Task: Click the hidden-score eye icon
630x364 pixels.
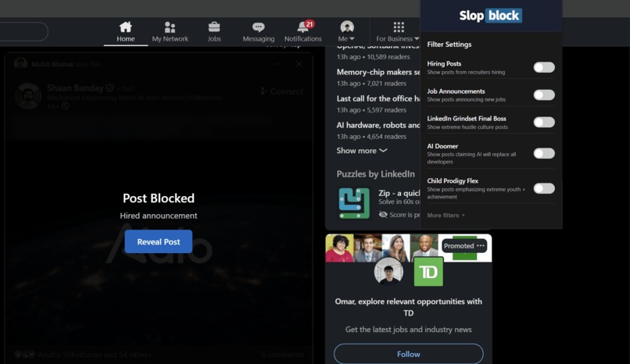Action: pos(383,215)
